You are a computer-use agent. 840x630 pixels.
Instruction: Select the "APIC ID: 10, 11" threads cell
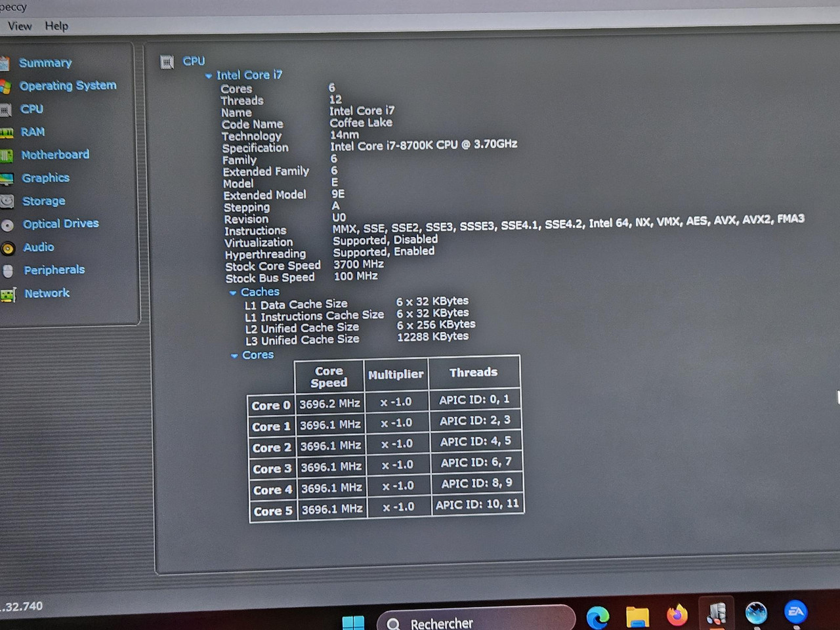[x=477, y=505]
